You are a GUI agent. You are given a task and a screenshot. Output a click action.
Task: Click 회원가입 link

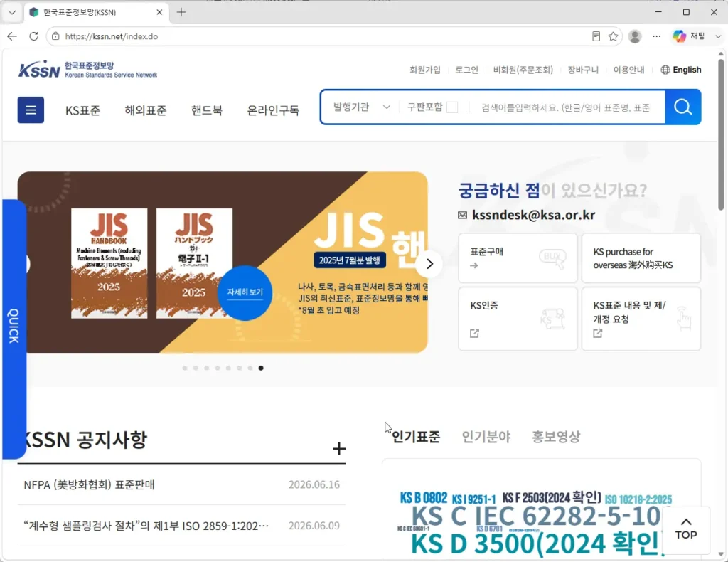click(x=425, y=70)
